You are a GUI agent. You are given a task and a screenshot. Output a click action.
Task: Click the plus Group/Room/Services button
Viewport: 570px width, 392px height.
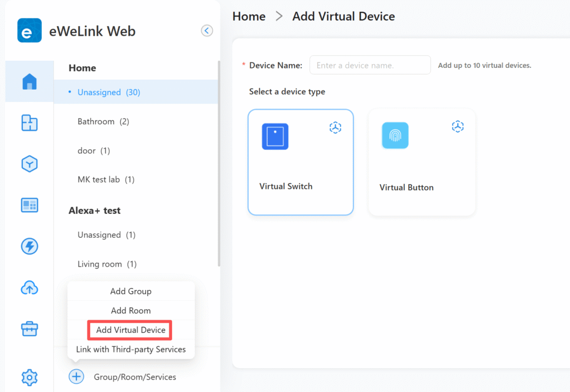pyautogui.click(x=76, y=377)
